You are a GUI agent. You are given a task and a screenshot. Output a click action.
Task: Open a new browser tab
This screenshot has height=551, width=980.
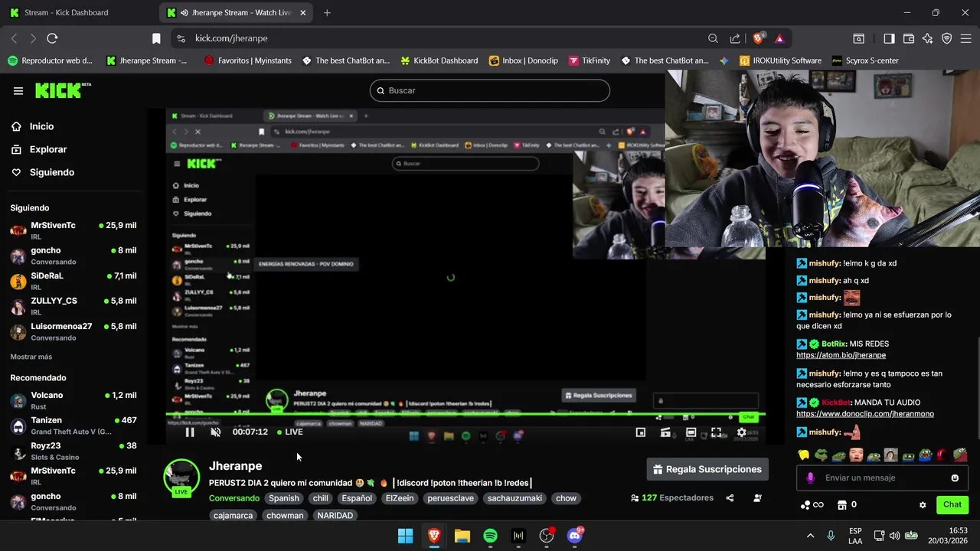[327, 13]
